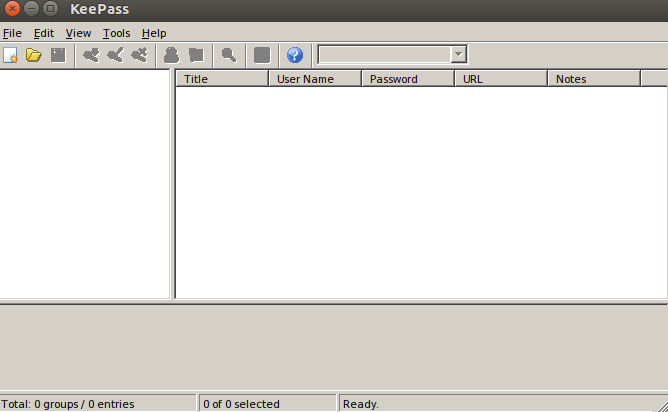The height and width of the screenshot is (412, 668).
Task: Click the Add Entry key icon
Action: click(x=91, y=55)
